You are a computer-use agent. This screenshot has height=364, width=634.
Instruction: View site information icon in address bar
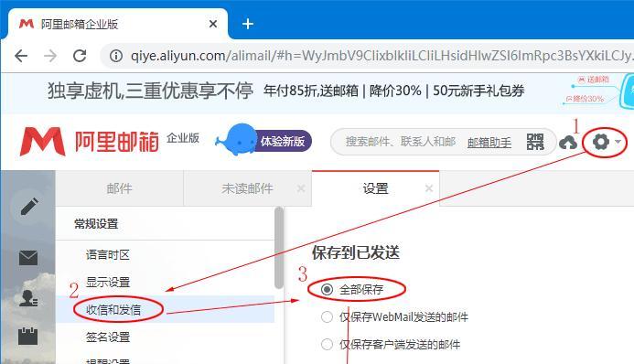(116, 56)
